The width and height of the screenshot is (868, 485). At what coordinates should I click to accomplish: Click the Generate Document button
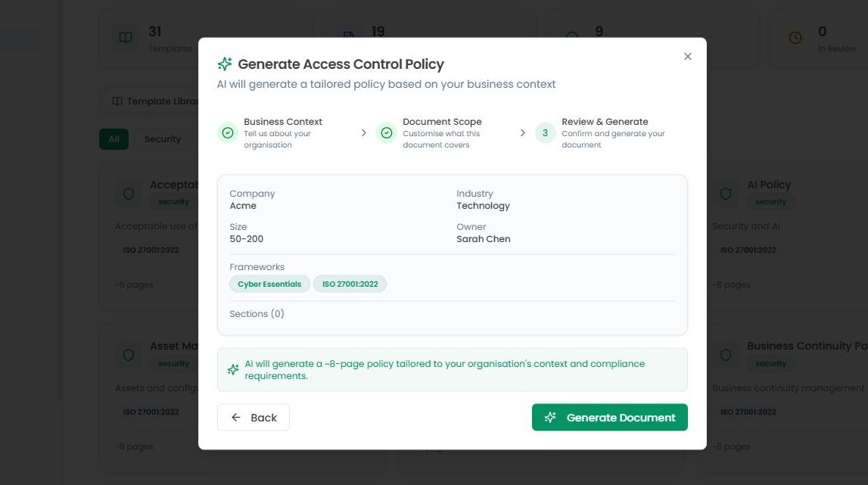pos(609,418)
